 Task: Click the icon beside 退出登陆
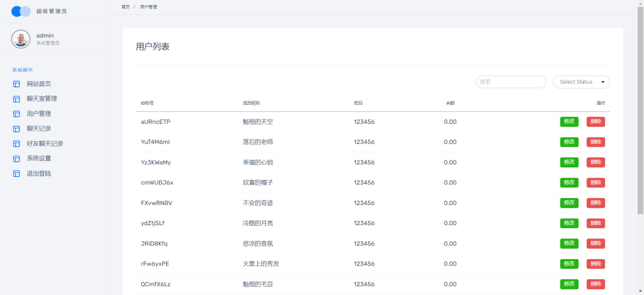pyautogui.click(x=16, y=173)
